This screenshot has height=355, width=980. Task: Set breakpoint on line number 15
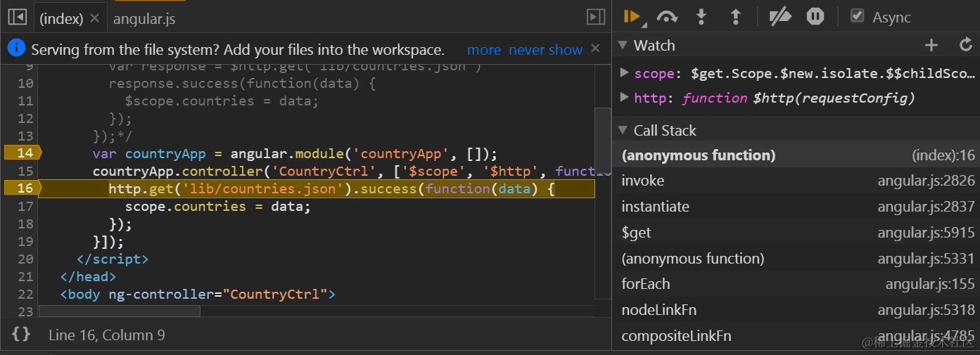[25, 172]
